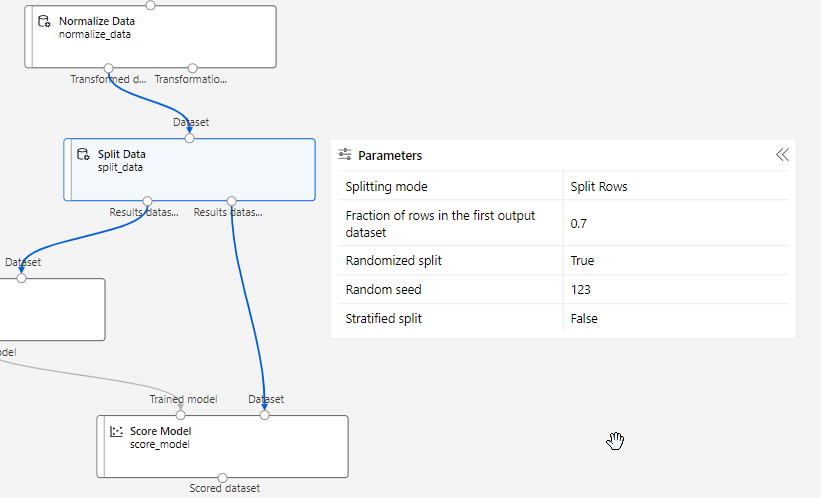Click Trained model input port on Score Model
The image size is (821, 498).
(181, 415)
